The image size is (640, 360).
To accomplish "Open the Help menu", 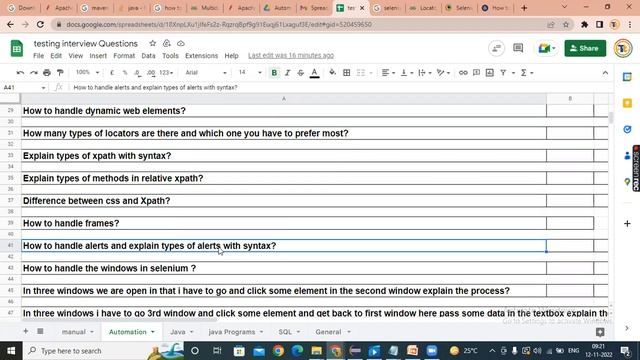I will (231, 56).
